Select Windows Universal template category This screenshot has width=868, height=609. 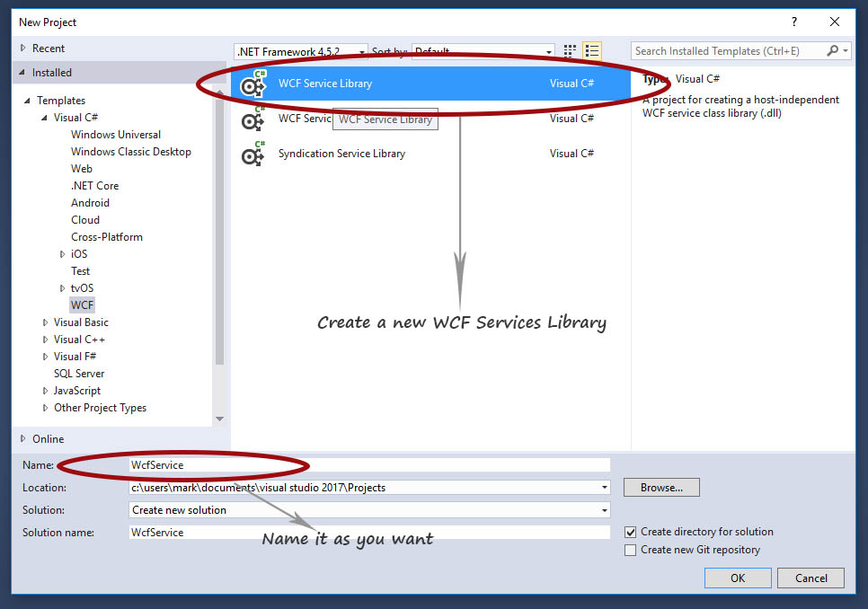point(116,135)
